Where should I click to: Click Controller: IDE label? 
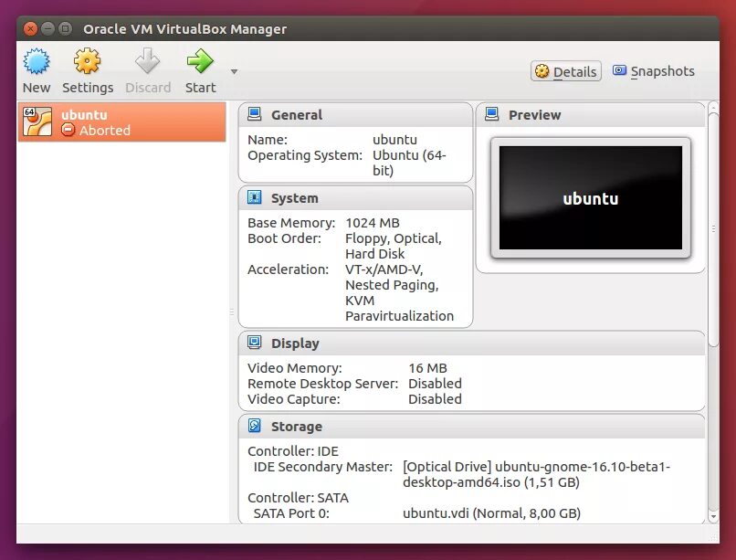[293, 451]
